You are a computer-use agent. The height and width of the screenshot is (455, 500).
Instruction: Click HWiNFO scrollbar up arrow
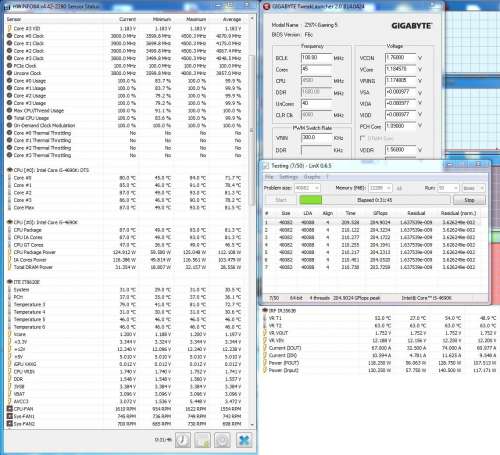(x=252, y=19)
